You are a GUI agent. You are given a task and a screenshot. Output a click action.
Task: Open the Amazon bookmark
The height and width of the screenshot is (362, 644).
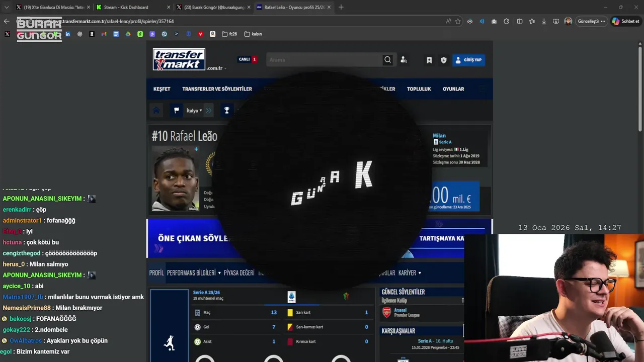(x=213, y=34)
